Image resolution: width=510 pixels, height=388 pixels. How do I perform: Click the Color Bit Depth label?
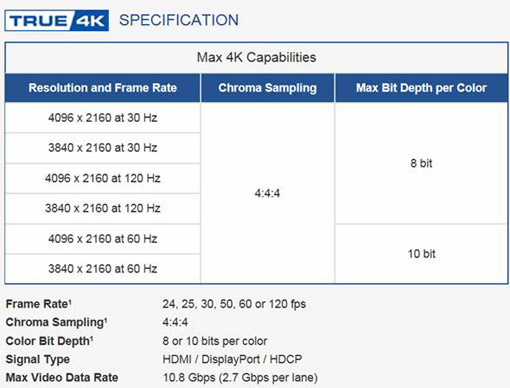coord(49,341)
